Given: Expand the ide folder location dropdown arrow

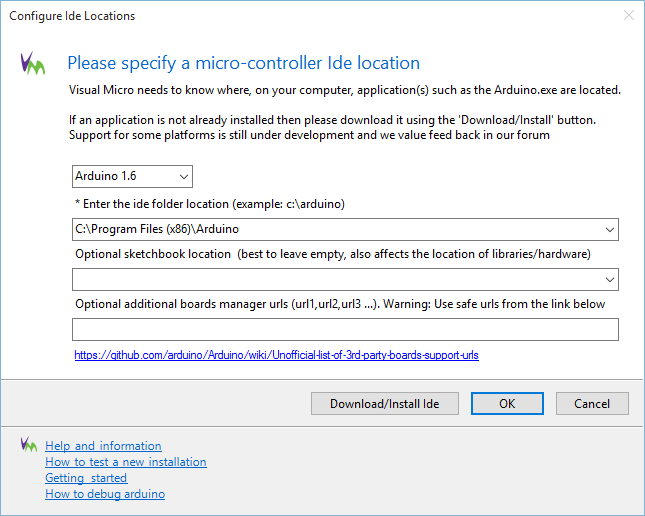Looking at the screenshot, I should click(610, 230).
